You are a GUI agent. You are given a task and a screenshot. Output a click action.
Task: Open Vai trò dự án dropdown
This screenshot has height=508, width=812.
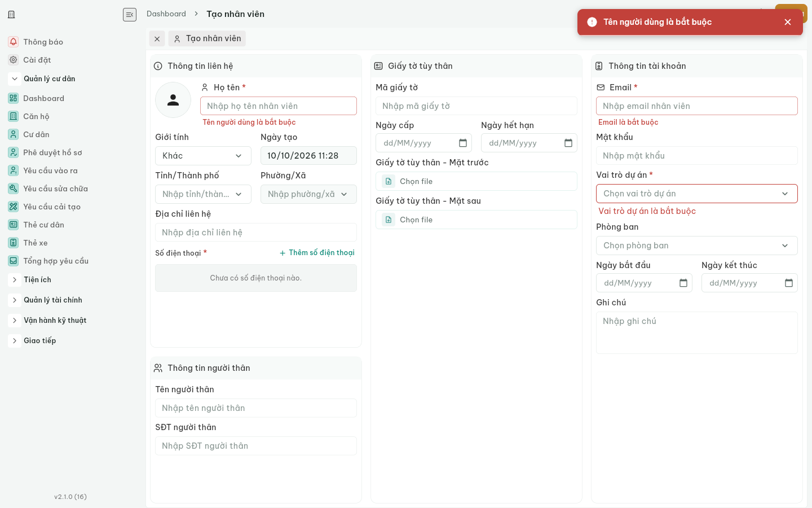[697, 194]
